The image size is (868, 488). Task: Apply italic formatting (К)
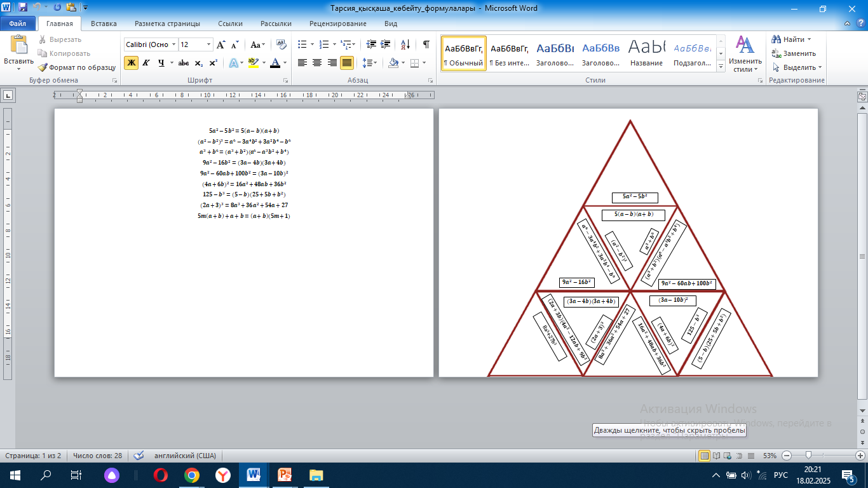pos(146,63)
